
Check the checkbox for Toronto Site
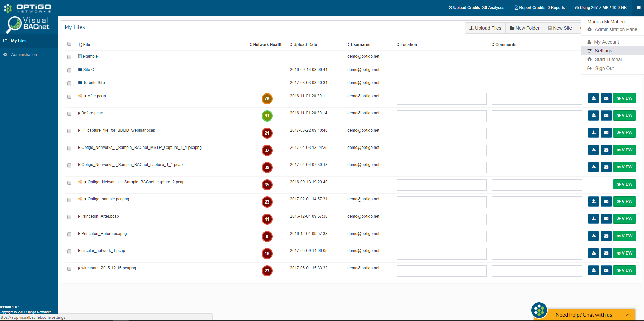tap(69, 83)
